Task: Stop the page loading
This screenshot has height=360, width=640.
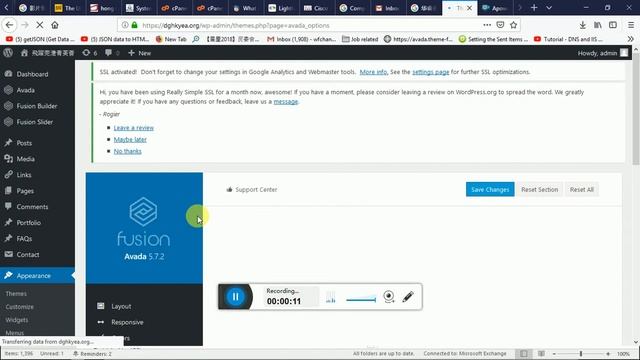Action: click(x=40, y=25)
